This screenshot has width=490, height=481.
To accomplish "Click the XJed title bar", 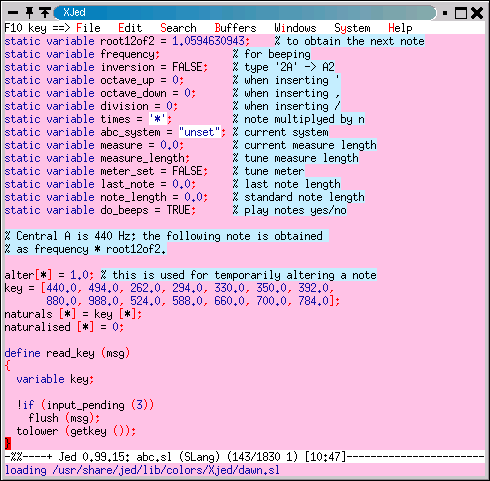I will click(x=245, y=13).
